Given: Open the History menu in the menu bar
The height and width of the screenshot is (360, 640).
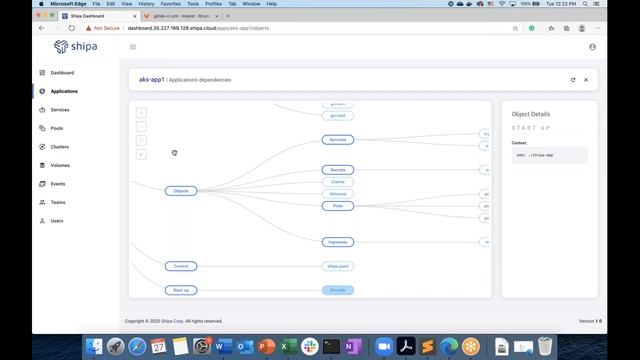Looking at the screenshot, I should [x=146, y=4].
